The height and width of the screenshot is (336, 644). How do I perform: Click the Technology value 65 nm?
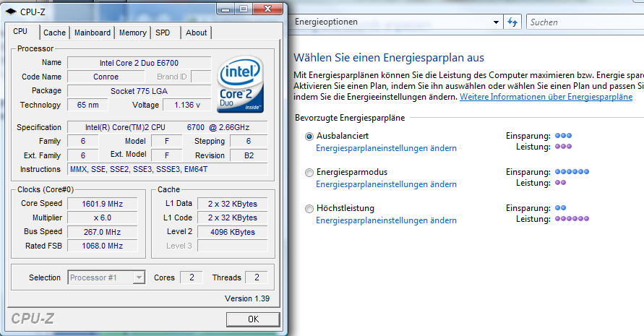point(88,105)
